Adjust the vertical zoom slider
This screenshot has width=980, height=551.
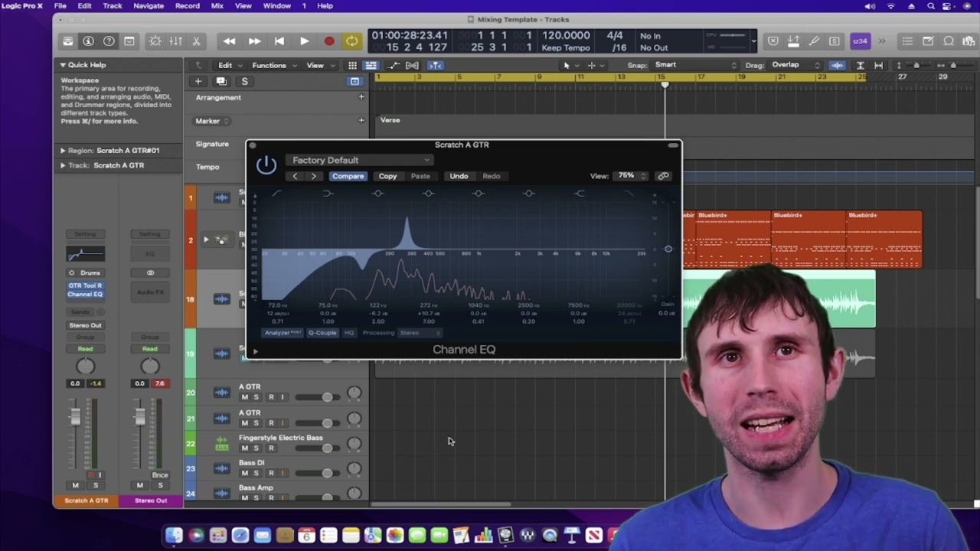tap(915, 66)
